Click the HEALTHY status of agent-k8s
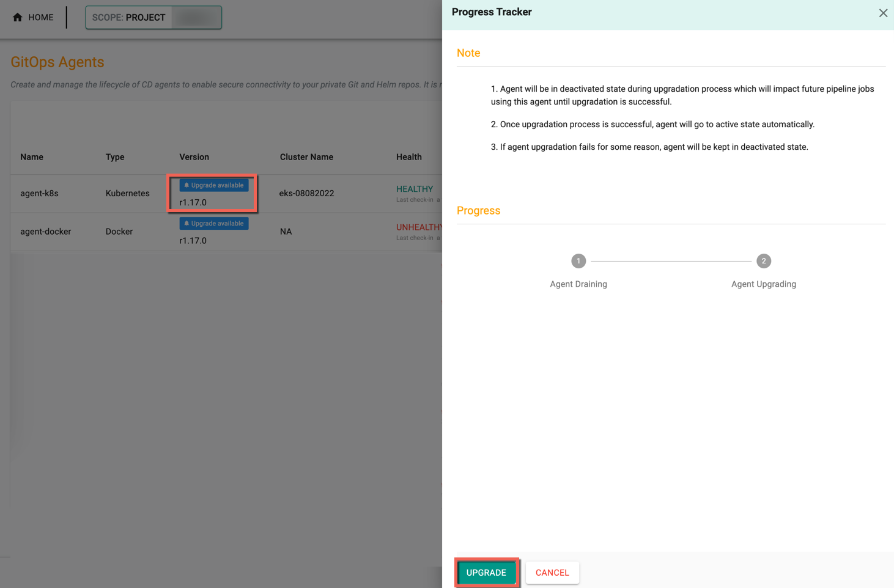Screen dimensions: 894x588 pos(415,189)
